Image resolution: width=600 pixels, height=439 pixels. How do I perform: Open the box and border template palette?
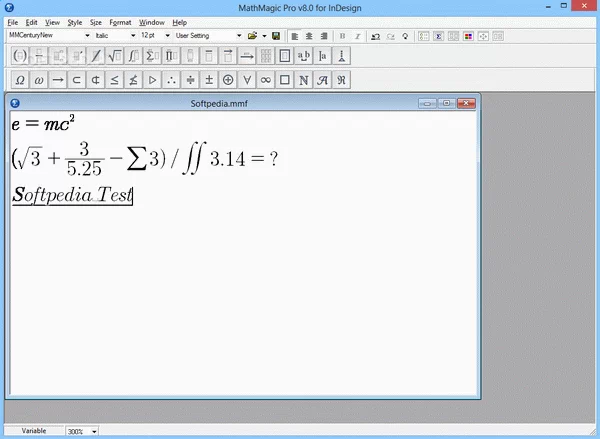(x=284, y=56)
